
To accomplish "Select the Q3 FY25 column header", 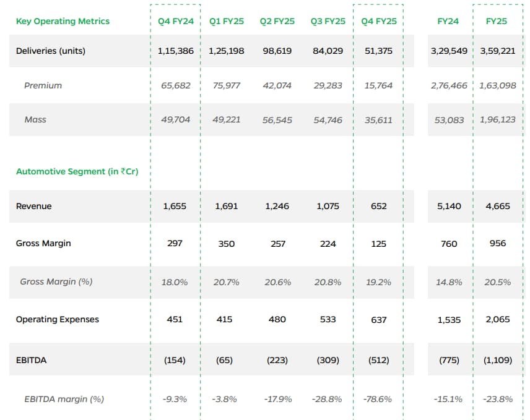I will click(328, 21).
